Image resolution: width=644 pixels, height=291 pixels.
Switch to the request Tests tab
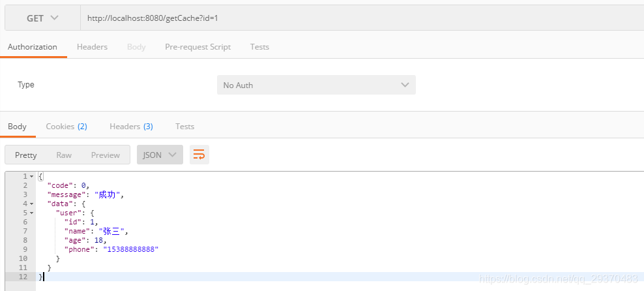pyautogui.click(x=259, y=47)
